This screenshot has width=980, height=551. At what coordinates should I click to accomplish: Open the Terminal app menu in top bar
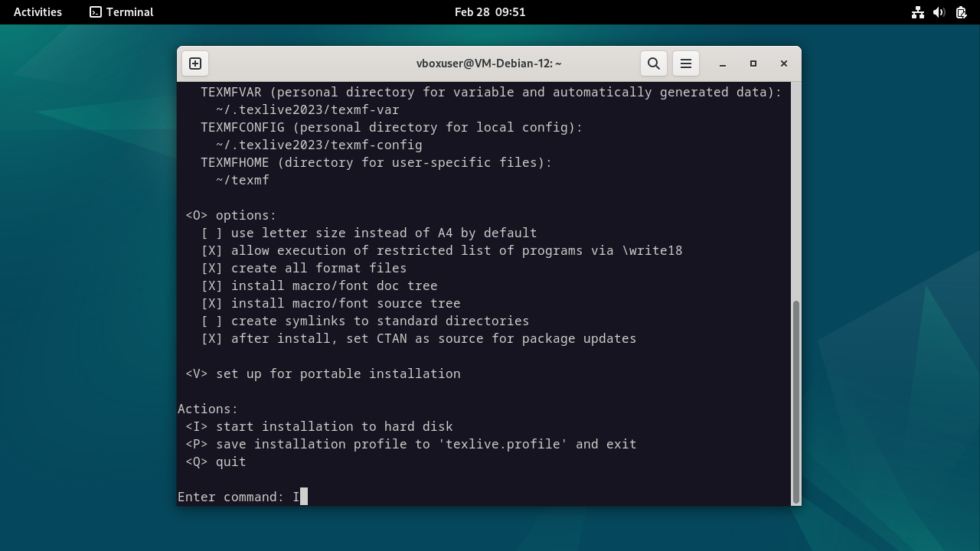122,12
